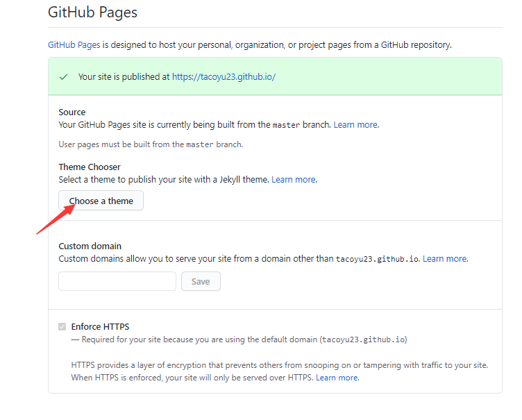Toggle the Enforce HTTPS checkbox
This screenshot has height=420, width=522.
(62, 326)
